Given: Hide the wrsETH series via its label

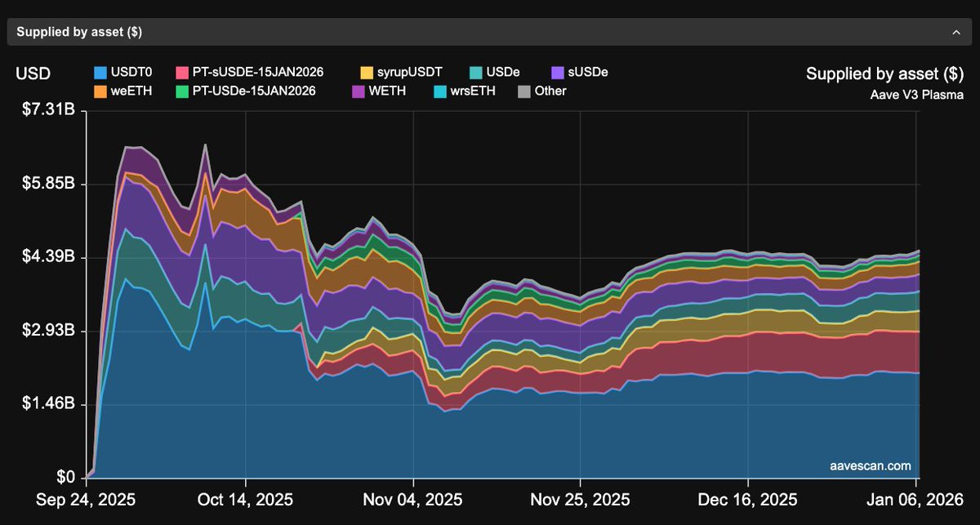Looking at the screenshot, I should (473, 91).
